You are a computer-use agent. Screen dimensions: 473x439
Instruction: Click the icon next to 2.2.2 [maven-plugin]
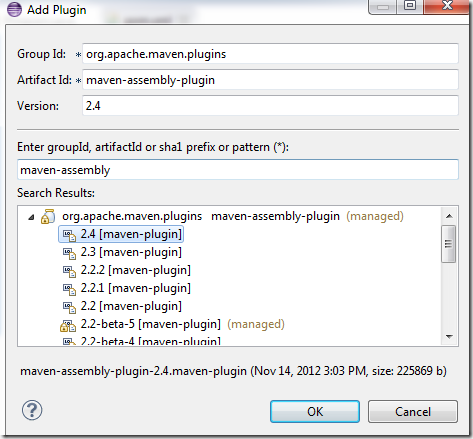coord(70,271)
